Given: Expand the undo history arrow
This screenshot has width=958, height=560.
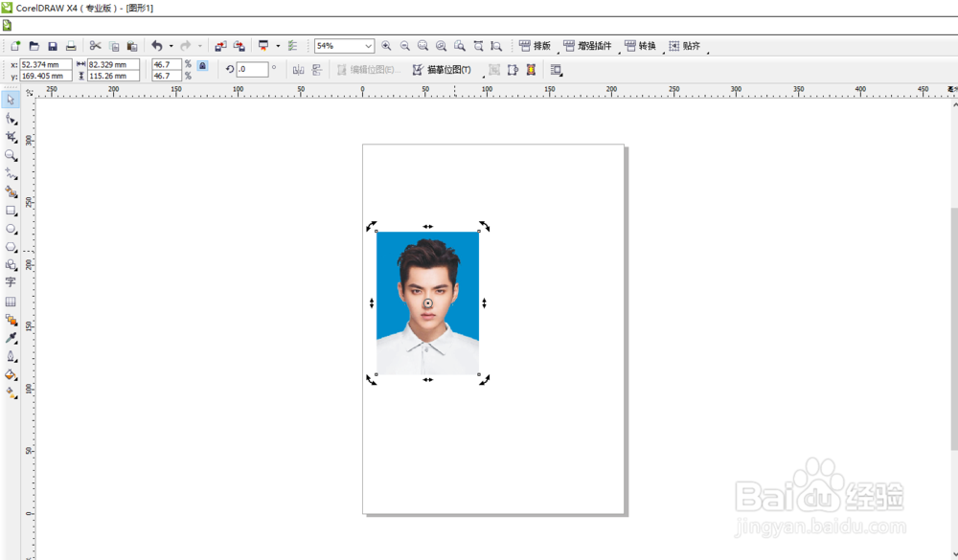Looking at the screenshot, I should click(x=171, y=46).
